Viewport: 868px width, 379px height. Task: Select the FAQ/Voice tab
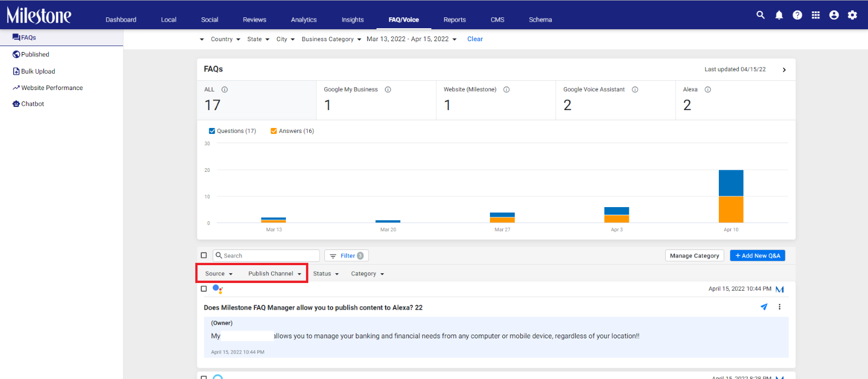click(404, 20)
